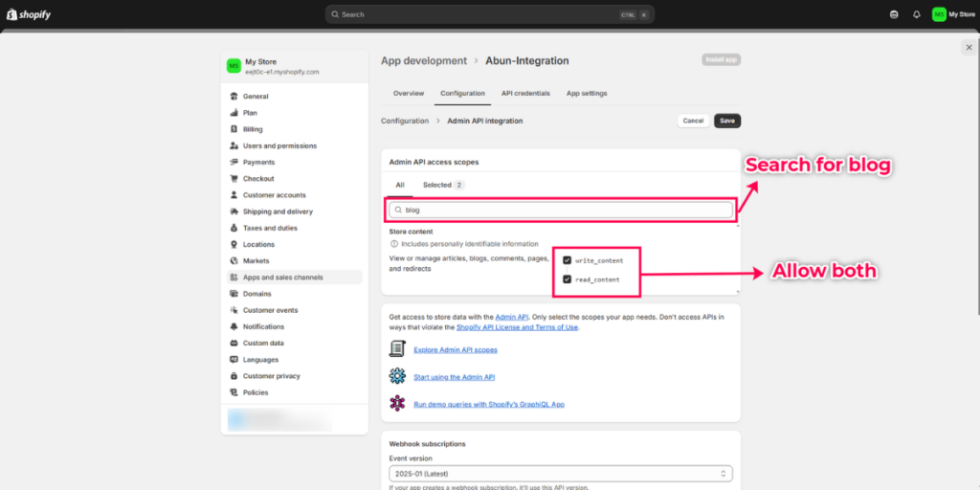Click the Locations pin icon
Screen dimensions: 980x490
coord(234,244)
